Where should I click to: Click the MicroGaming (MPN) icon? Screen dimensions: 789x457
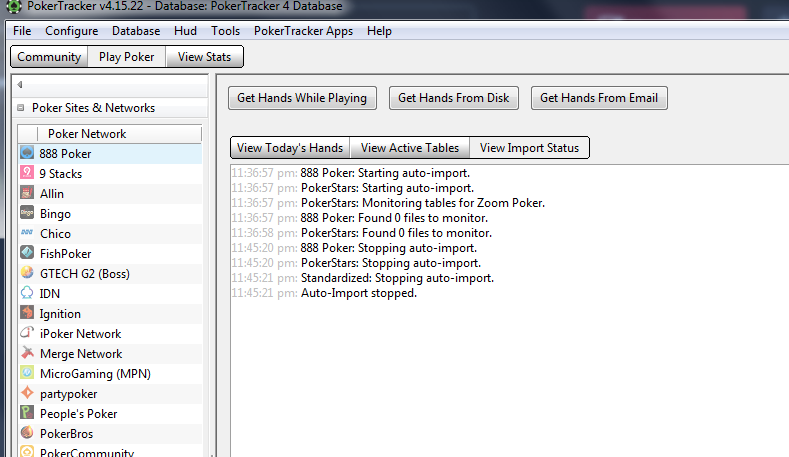[x=27, y=373]
